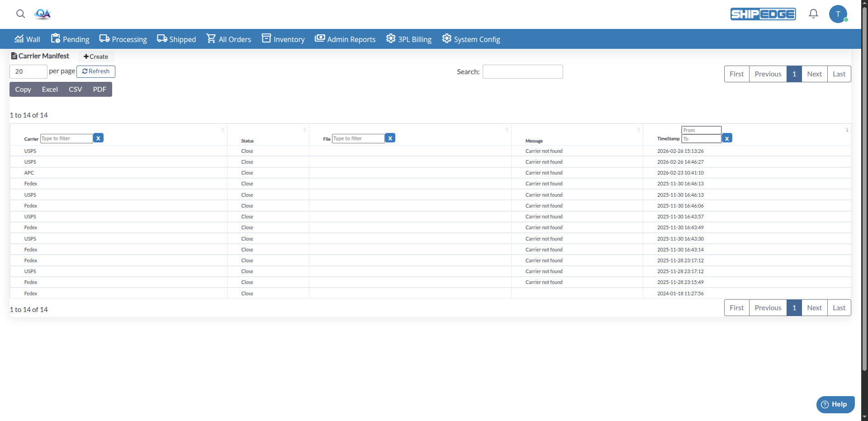The image size is (868, 421).
Task: Create a new carrier manifest
Action: [x=95, y=57]
